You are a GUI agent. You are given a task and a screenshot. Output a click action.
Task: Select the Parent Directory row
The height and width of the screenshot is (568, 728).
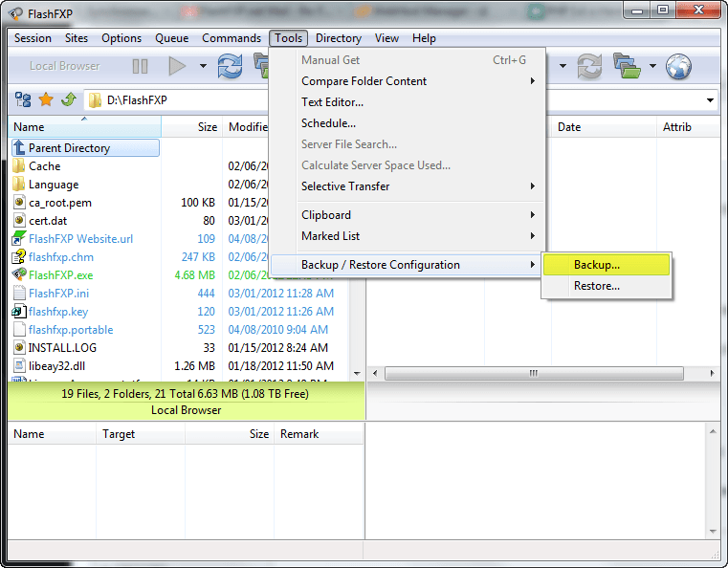85,148
